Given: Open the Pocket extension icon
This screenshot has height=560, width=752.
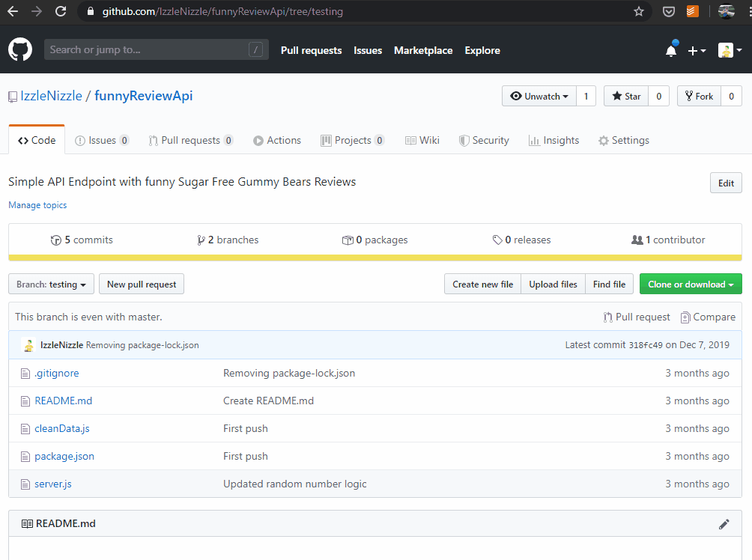Looking at the screenshot, I should [669, 11].
